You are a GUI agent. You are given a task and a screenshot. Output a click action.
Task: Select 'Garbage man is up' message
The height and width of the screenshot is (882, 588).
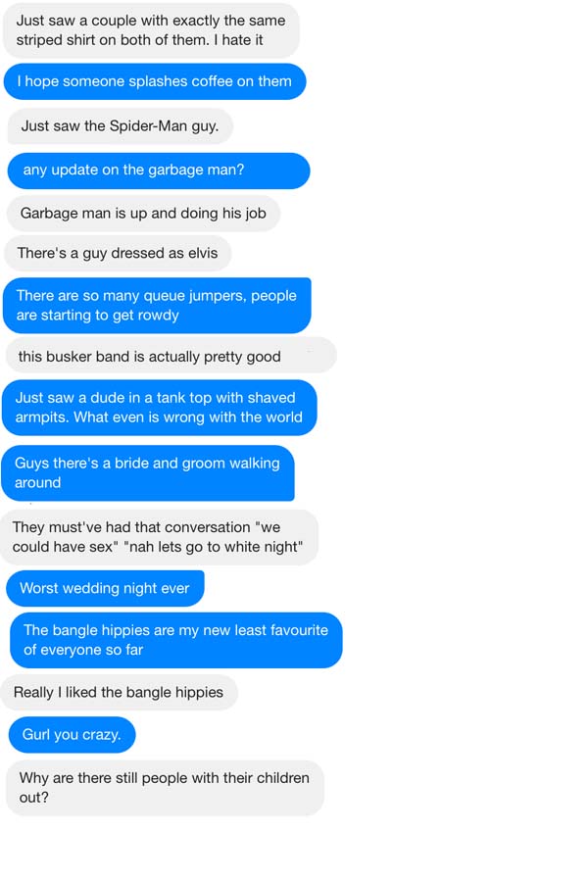coord(143,214)
